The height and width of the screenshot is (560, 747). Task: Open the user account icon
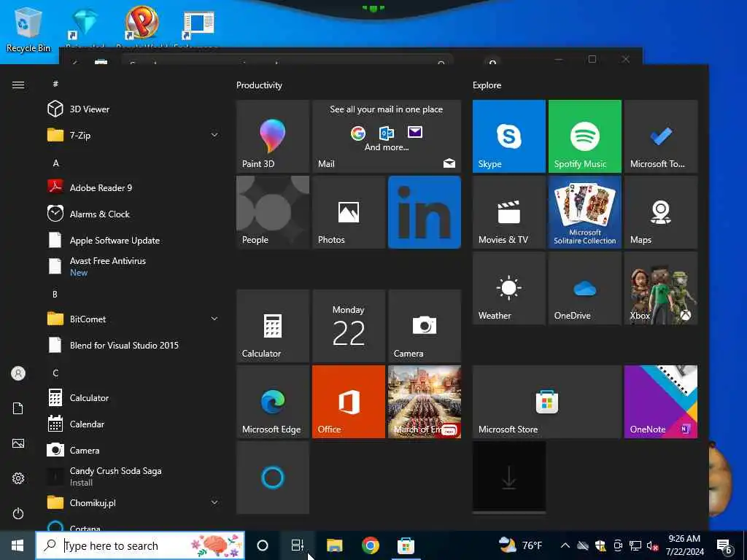click(x=18, y=373)
